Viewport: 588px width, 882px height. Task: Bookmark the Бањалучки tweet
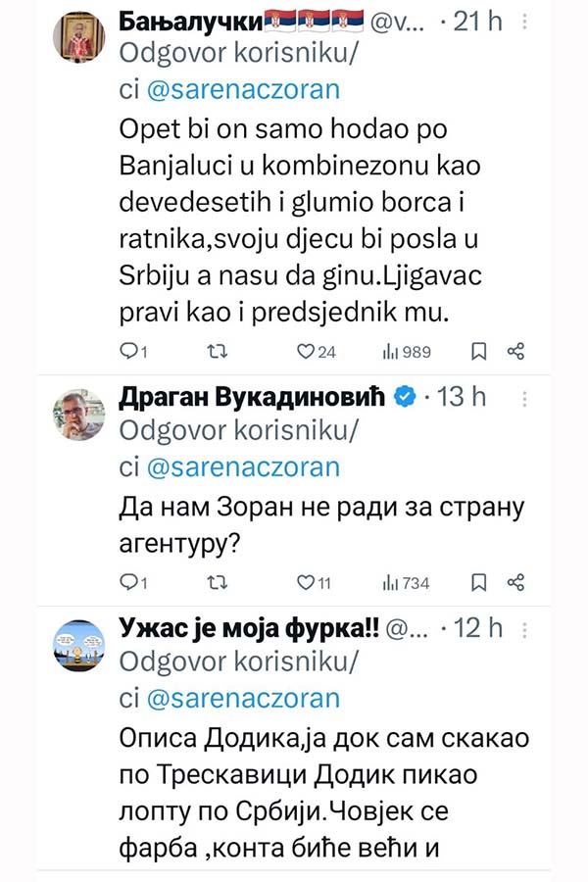click(x=478, y=350)
